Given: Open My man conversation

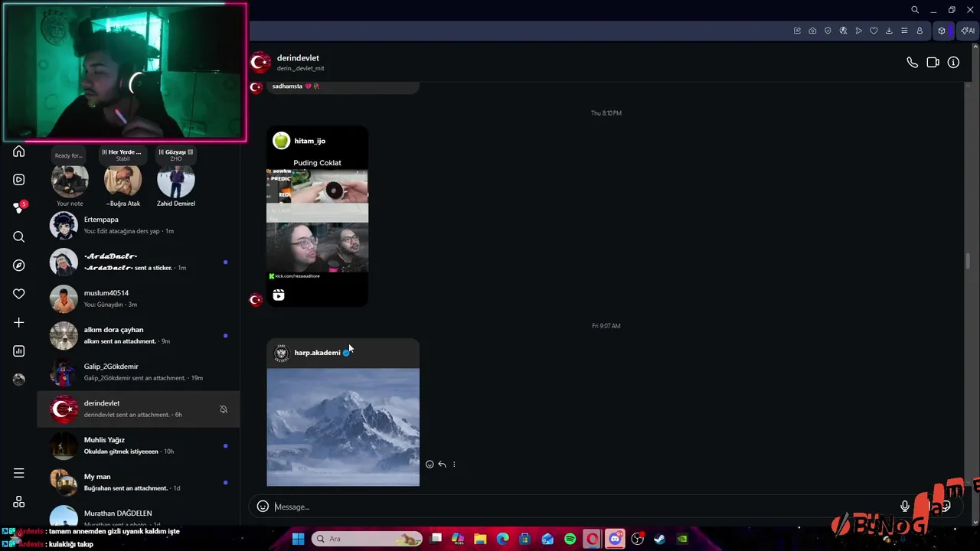Looking at the screenshot, I should coord(139,482).
